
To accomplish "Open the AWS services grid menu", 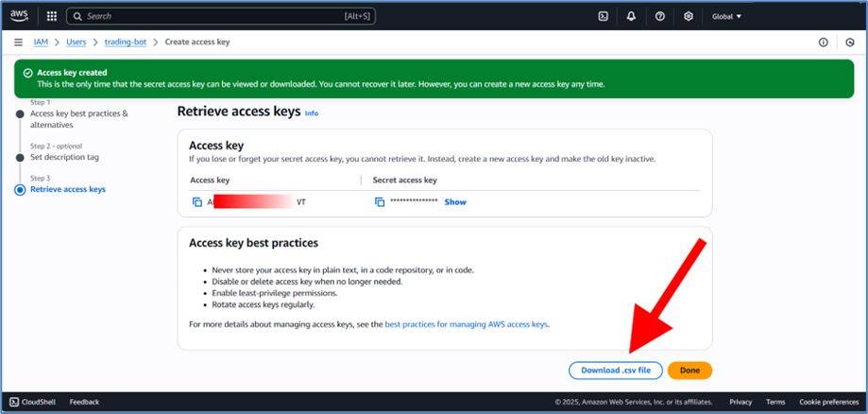I will [51, 16].
